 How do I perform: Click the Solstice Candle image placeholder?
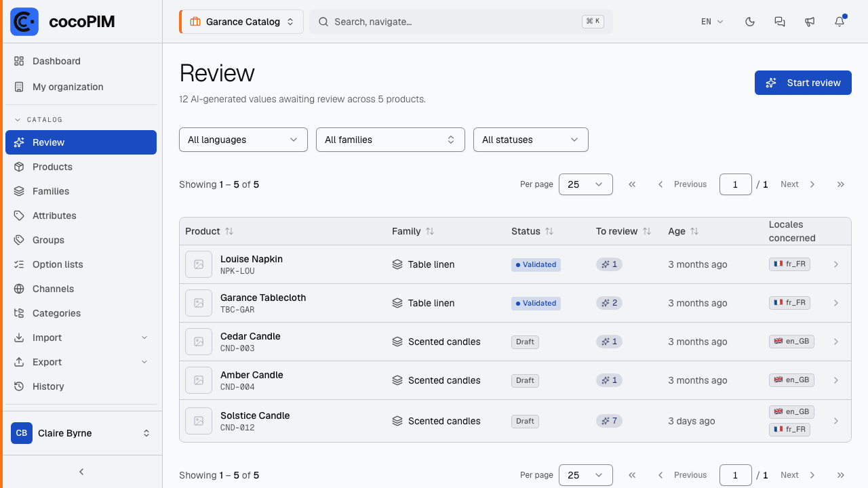pyautogui.click(x=199, y=421)
